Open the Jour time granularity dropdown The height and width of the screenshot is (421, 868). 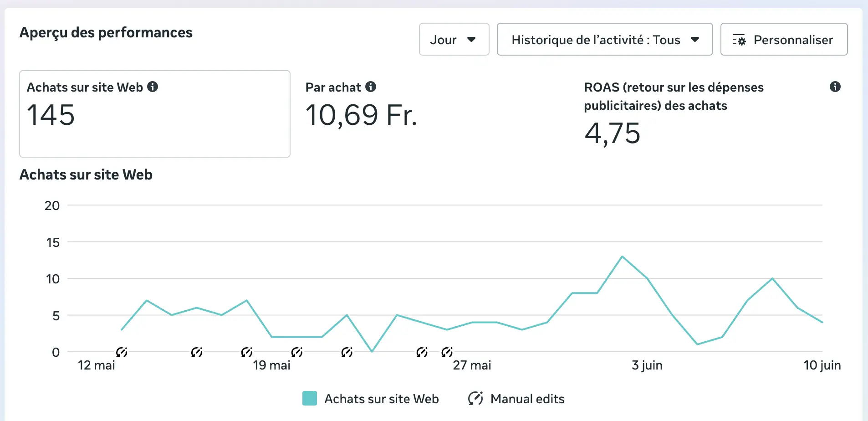(454, 40)
